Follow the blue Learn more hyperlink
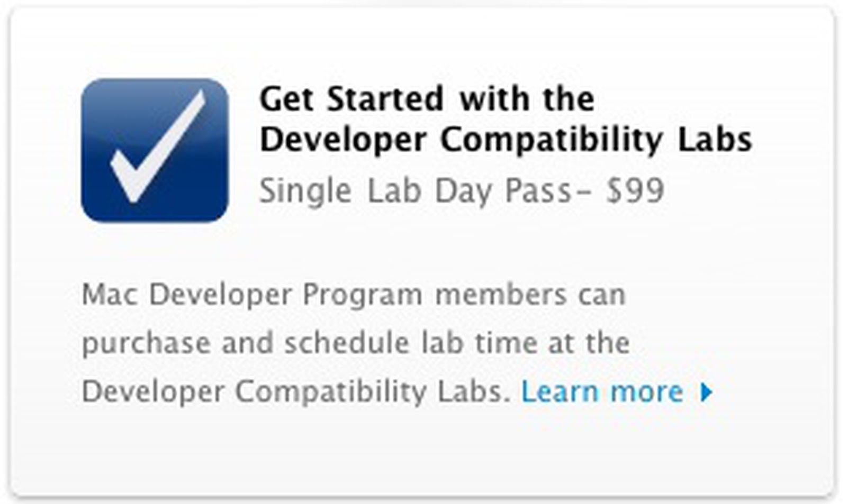 pyautogui.click(x=601, y=391)
